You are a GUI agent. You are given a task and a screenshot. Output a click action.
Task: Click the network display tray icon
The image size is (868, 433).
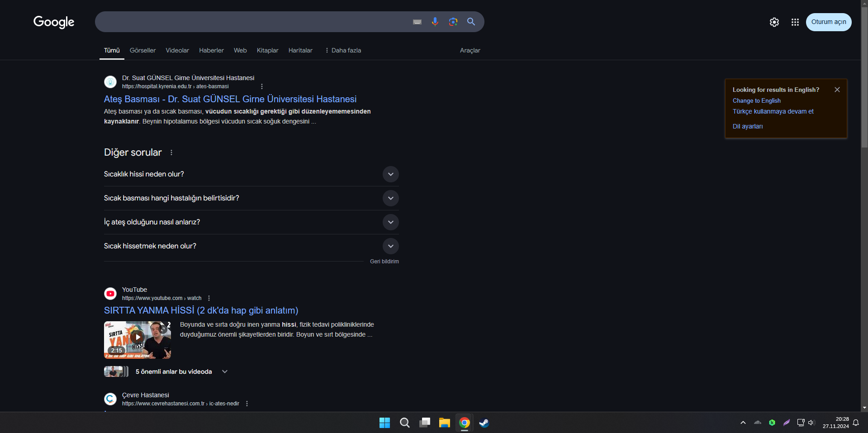pyautogui.click(x=801, y=423)
